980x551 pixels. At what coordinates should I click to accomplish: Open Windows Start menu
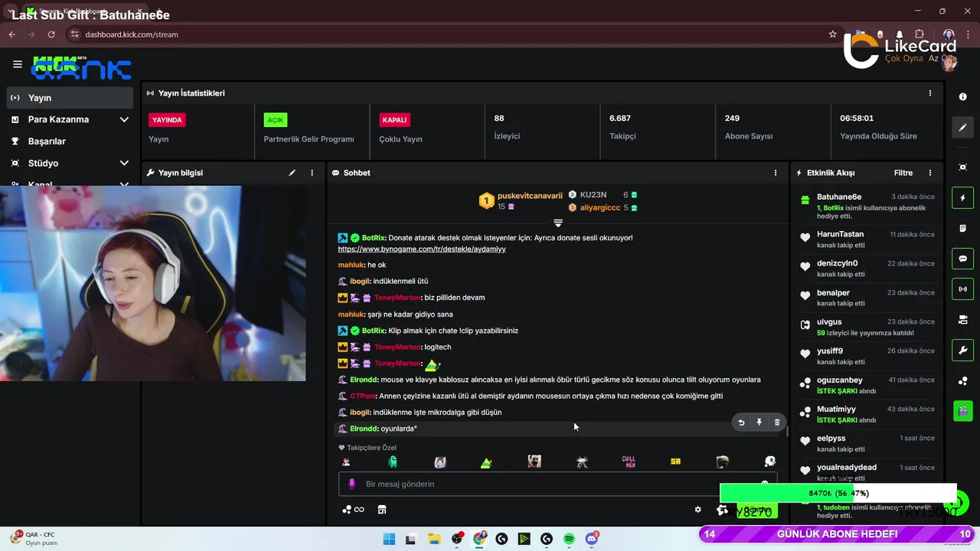point(389,539)
